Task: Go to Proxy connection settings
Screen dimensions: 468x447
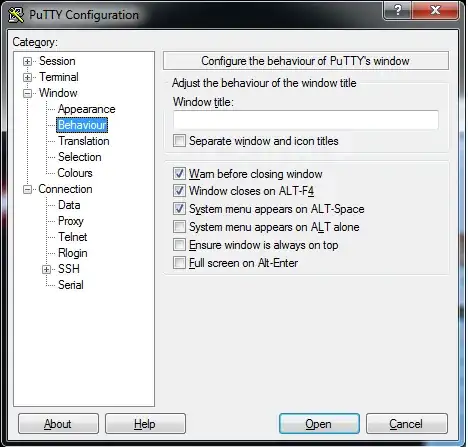Action: [x=71, y=221]
